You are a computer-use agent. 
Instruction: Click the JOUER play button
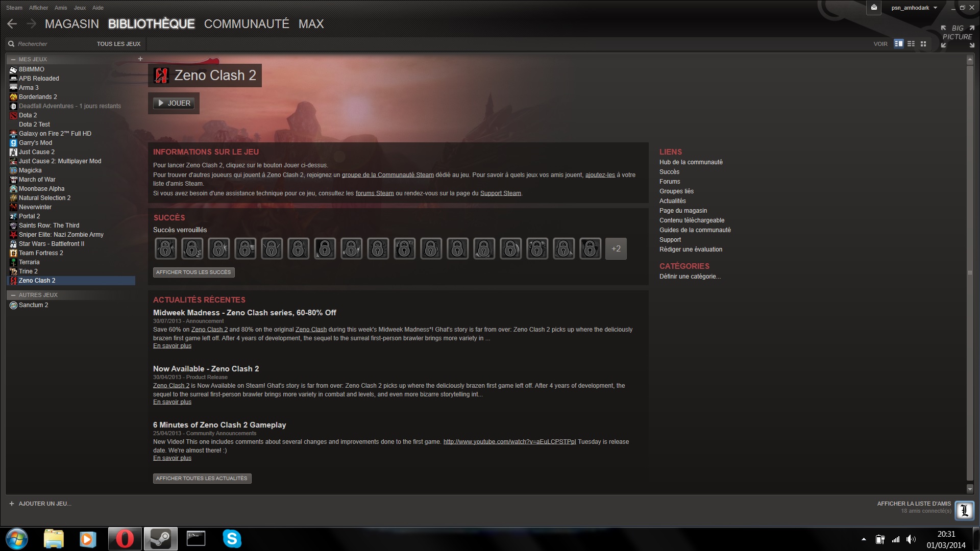[174, 103]
